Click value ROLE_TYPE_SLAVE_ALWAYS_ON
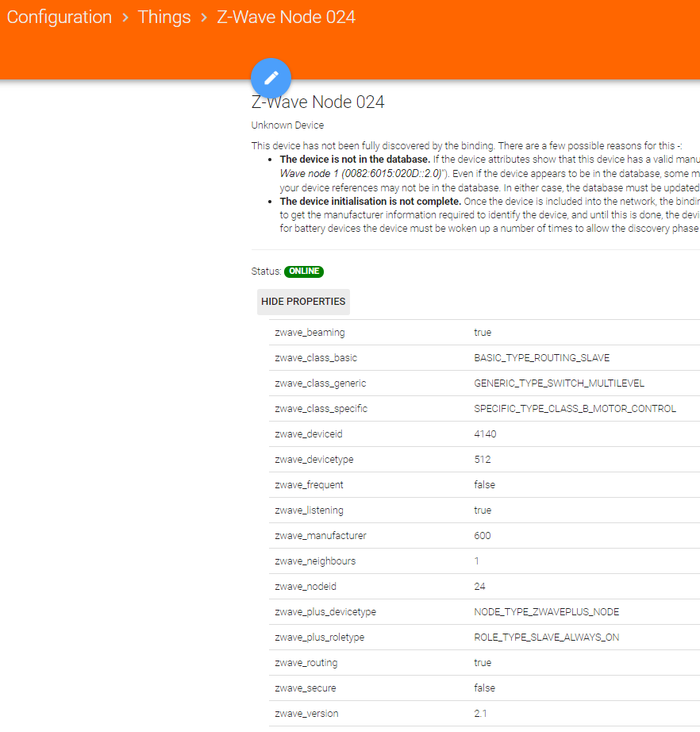The height and width of the screenshot is (732, 700). 547,638
